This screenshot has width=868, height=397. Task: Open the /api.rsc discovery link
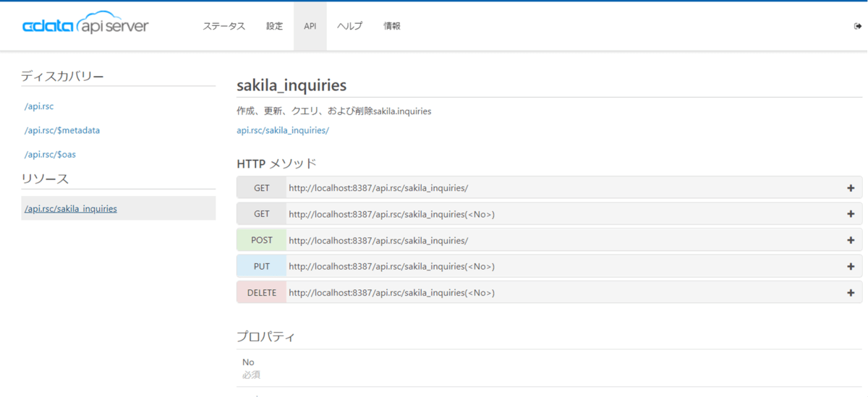point(39,106)
